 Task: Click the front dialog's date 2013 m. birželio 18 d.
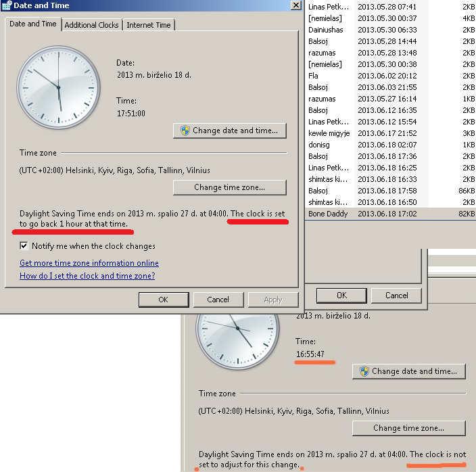click(154, 75)
